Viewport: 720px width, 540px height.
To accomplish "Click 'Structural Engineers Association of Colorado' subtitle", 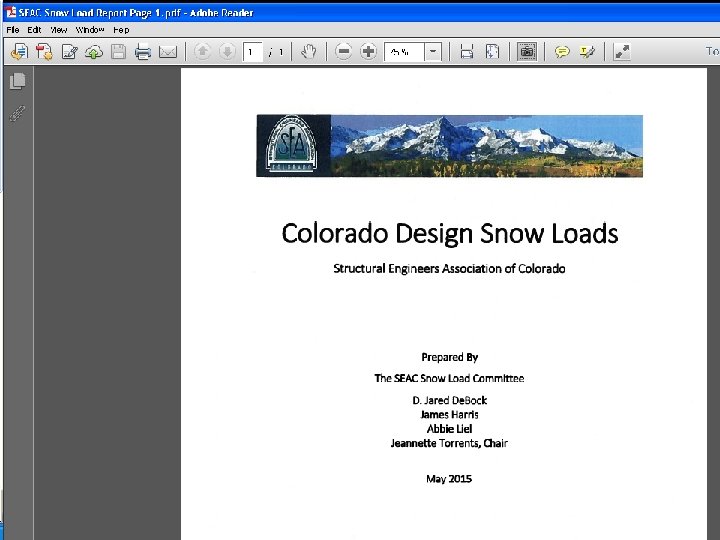I will 449,269.
